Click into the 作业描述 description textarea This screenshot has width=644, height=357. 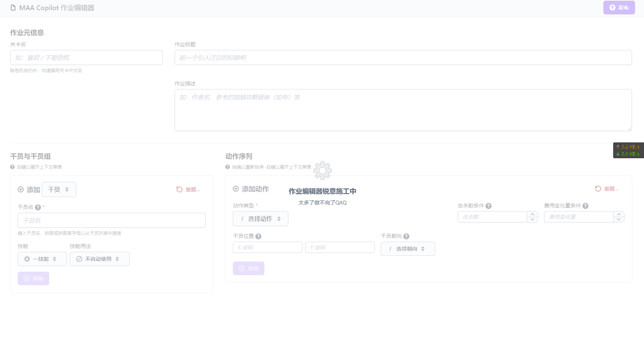(403, 110)
